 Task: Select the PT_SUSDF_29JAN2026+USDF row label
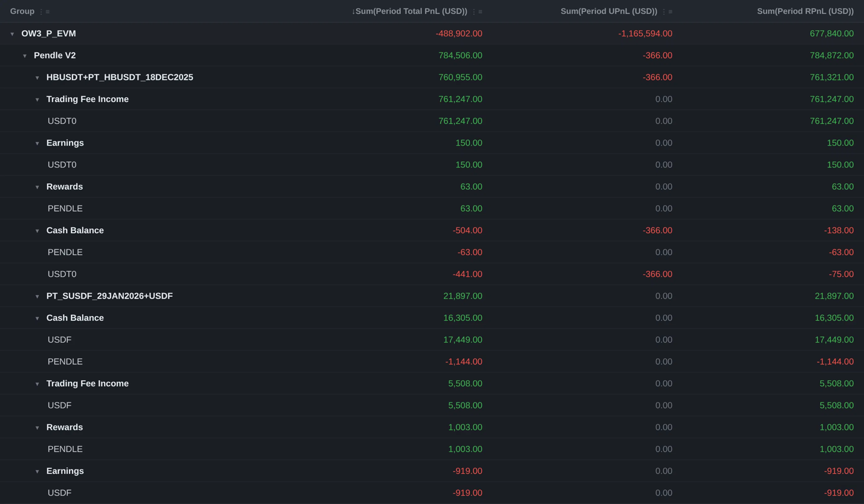tap(109, 296)
